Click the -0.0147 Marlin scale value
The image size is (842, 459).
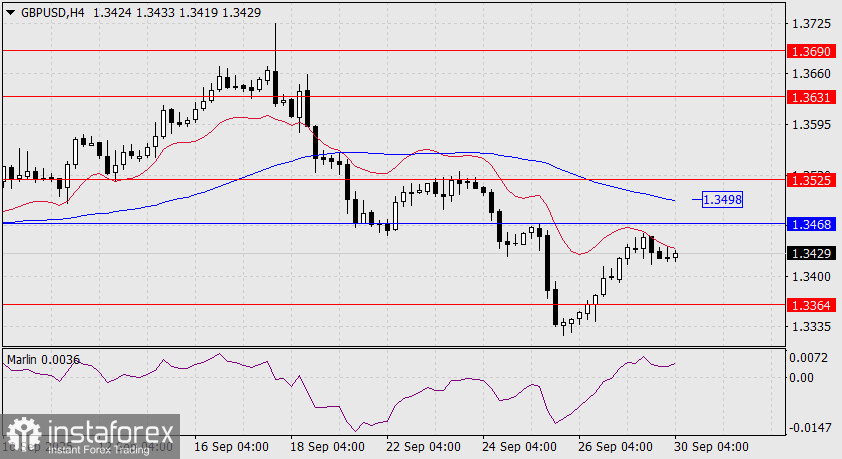click(x=810, y=428)
